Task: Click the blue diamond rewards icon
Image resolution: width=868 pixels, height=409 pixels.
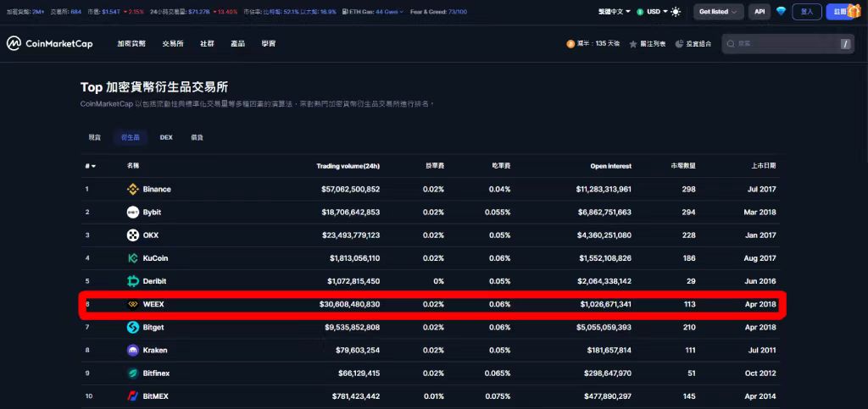Action: click(781, 11)
